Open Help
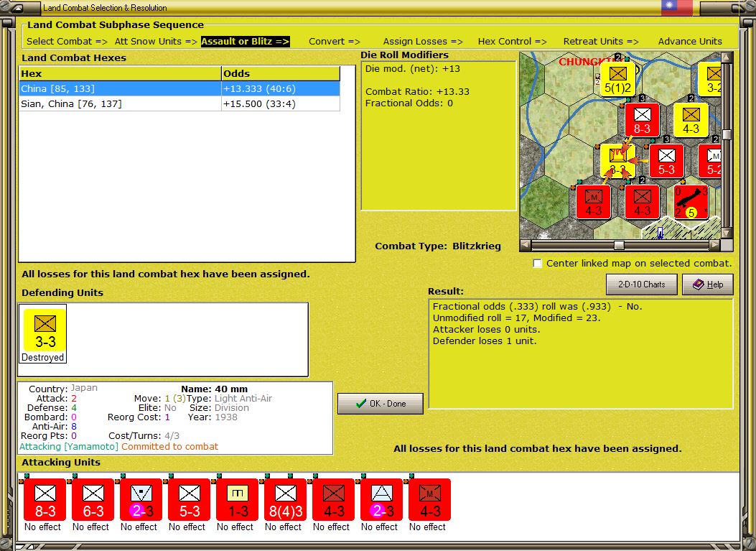This screenshot has height=551, width=756. pos(708,284)
